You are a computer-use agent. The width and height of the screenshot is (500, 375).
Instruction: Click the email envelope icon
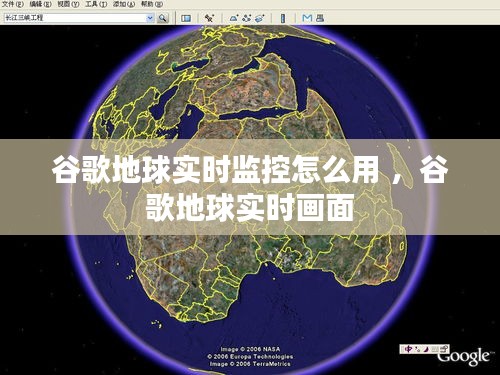click(x=307, y=18)
